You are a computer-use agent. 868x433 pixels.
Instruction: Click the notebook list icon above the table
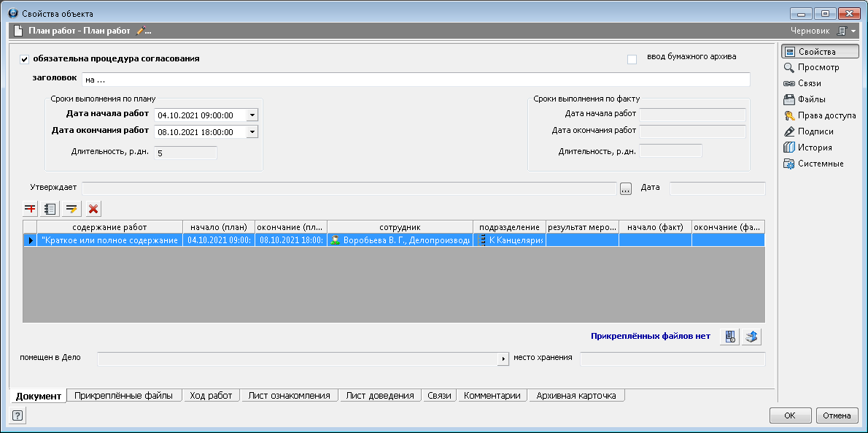click(x=50, y=209)
